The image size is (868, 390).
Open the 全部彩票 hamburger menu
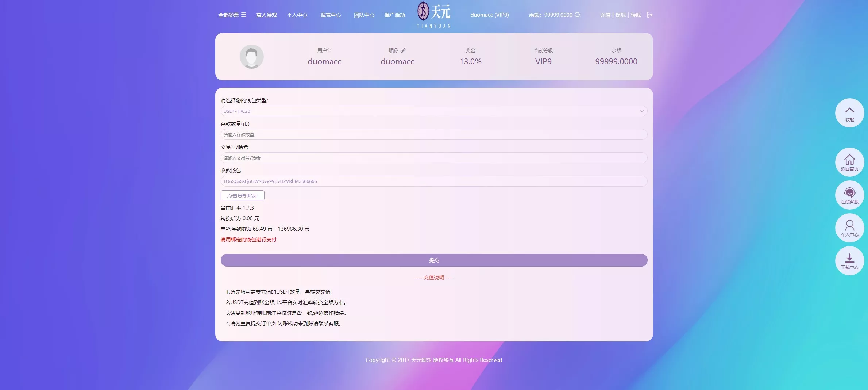click(244, 15)
